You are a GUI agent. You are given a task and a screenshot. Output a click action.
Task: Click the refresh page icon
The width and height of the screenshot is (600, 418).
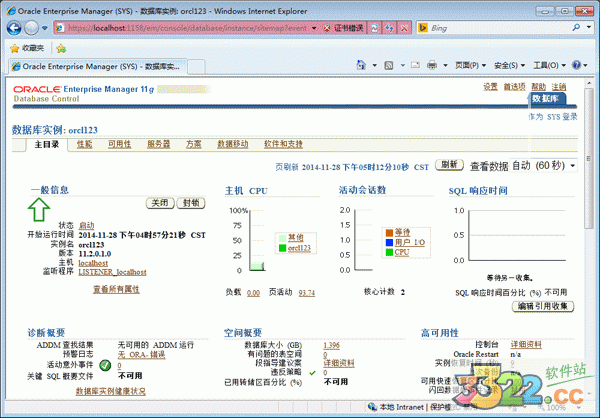click(390, 28)
